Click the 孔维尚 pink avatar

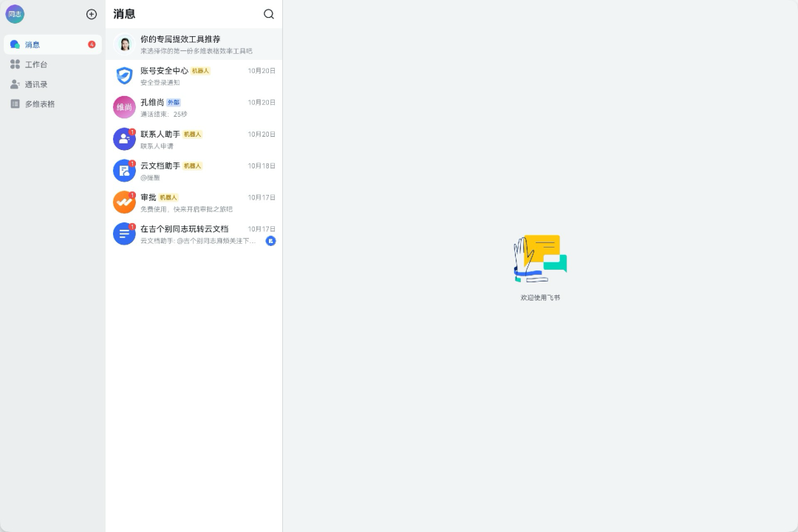124,107
